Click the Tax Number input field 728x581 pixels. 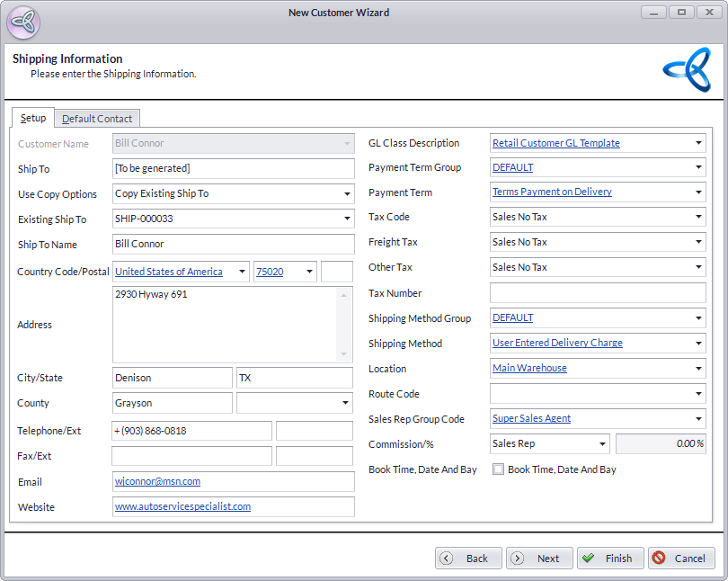(x=597, y=293)
